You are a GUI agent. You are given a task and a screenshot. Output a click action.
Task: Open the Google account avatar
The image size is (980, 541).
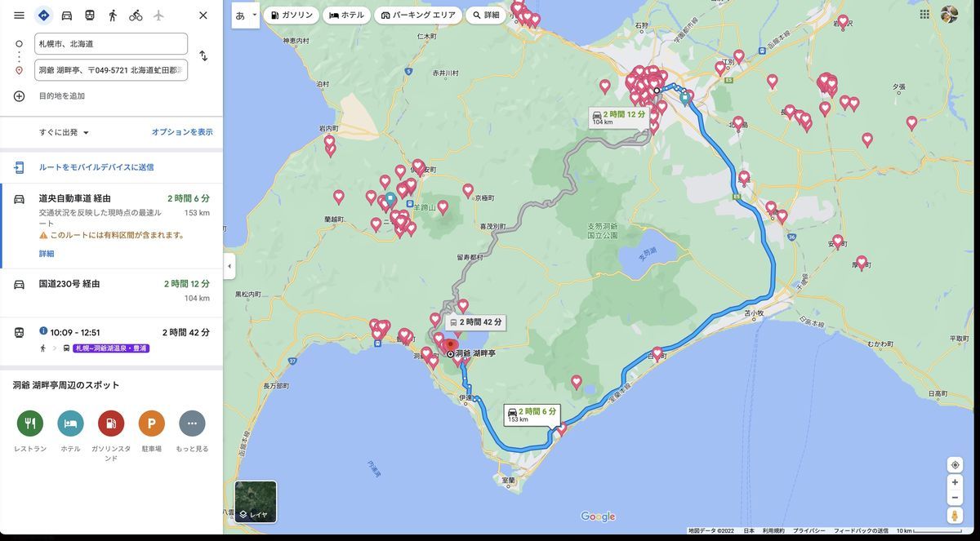coord(949,15)
